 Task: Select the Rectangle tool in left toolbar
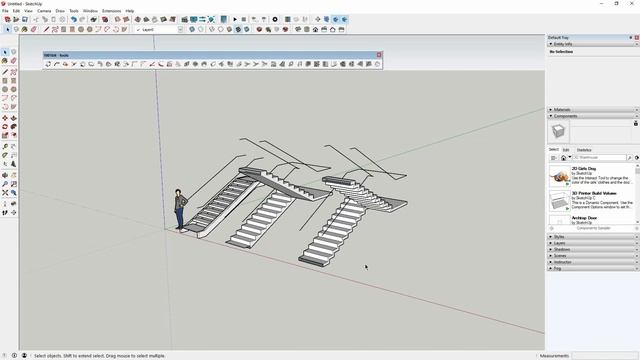[x=5, y=81]
